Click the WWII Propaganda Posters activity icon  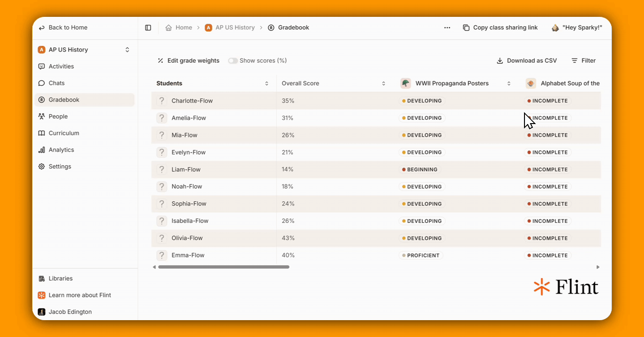pos(405,83)
